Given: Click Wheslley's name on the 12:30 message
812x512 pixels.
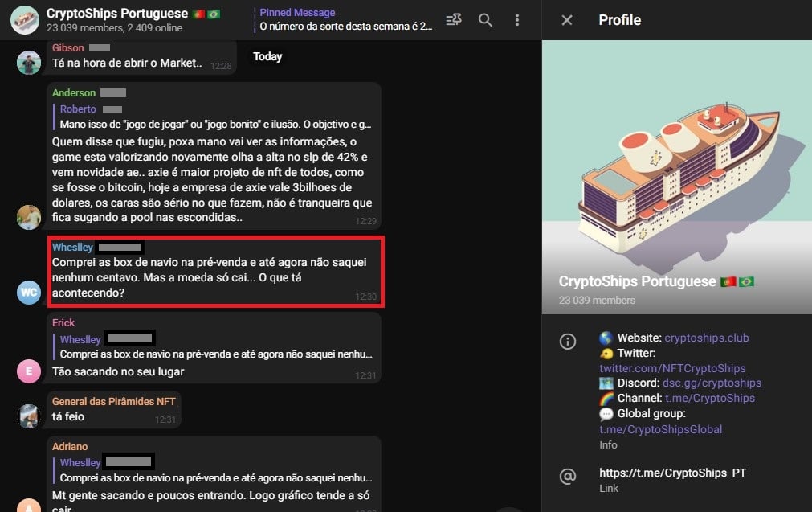Looking at the screenshot, I should [x=72, y=248].
